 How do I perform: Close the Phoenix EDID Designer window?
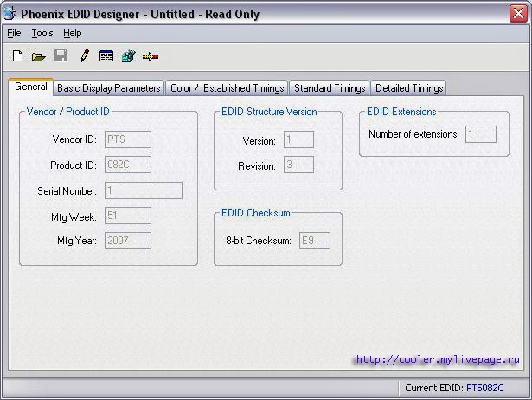[518, 14]
